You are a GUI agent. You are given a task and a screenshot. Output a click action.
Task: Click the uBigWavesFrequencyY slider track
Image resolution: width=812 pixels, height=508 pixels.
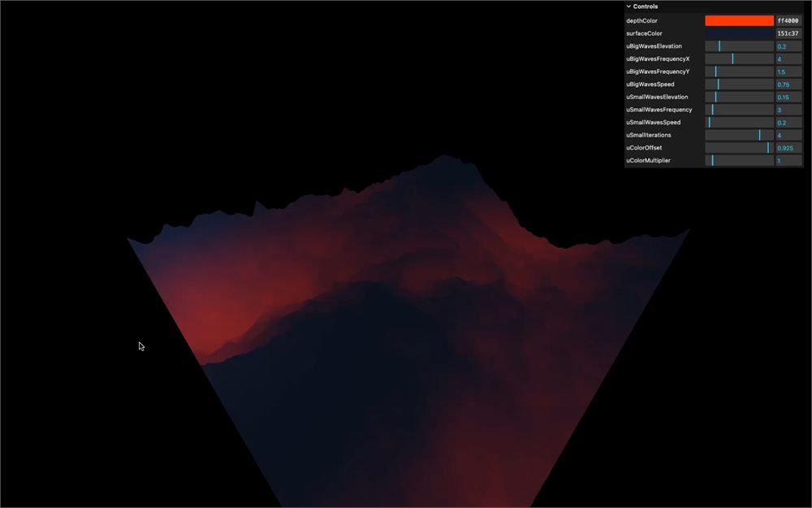pyautogui.click(x=739, y=72)
